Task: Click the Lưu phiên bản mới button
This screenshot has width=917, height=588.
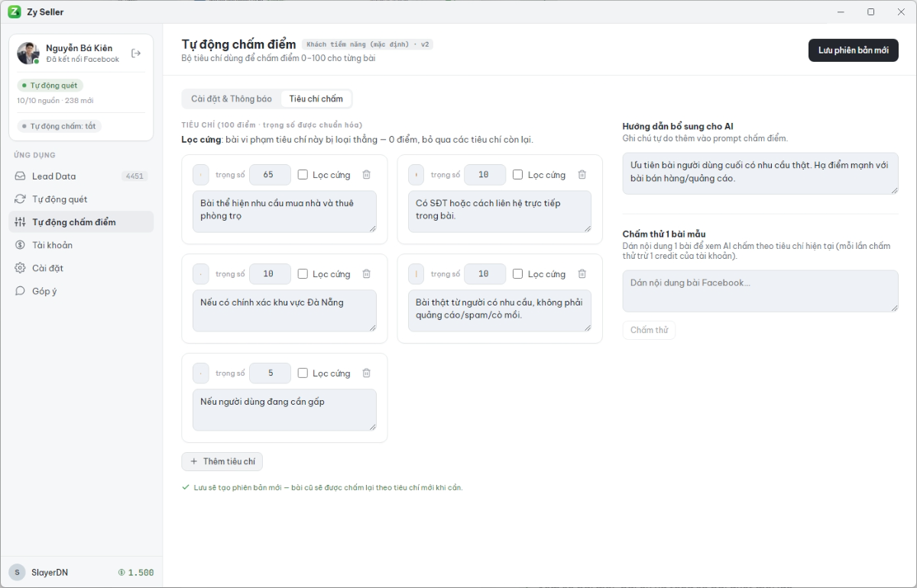Action: click(854, 50)
